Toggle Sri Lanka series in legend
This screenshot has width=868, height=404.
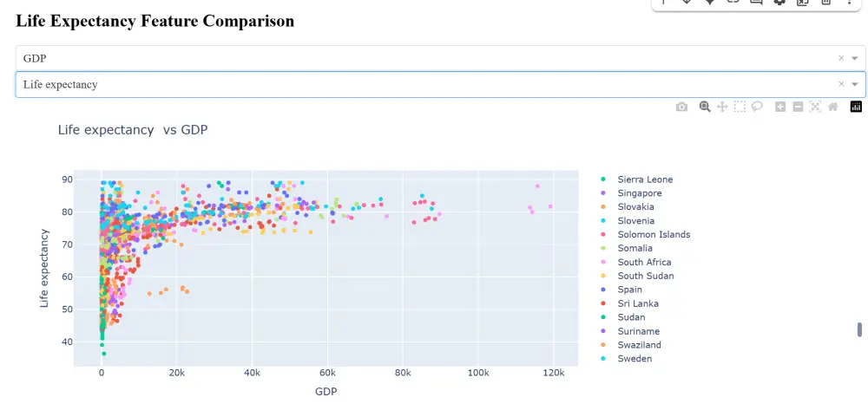point(638,303)
